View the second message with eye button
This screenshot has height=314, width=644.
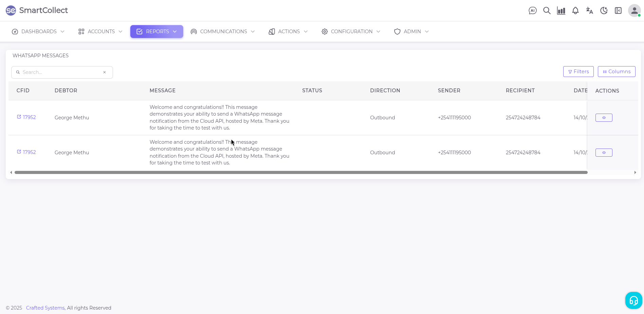pyautogui.click(x=604, y=153)
